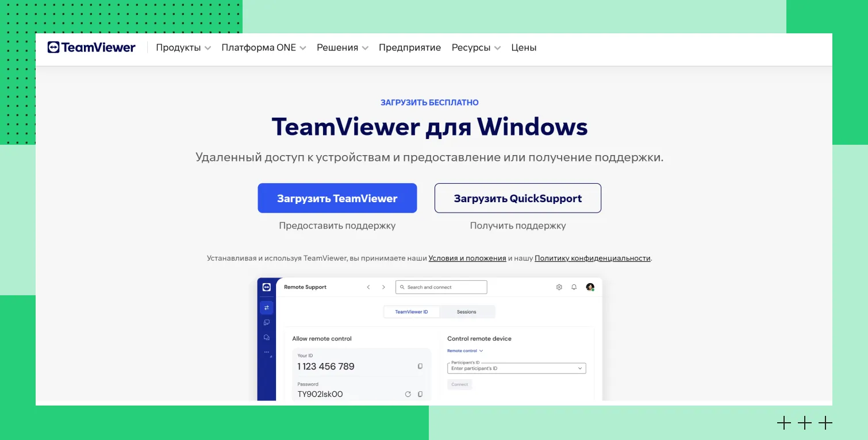Click the Загрузить QuickSupport button
The width and height of the screenshot is (868, 440).
(517, 198)
